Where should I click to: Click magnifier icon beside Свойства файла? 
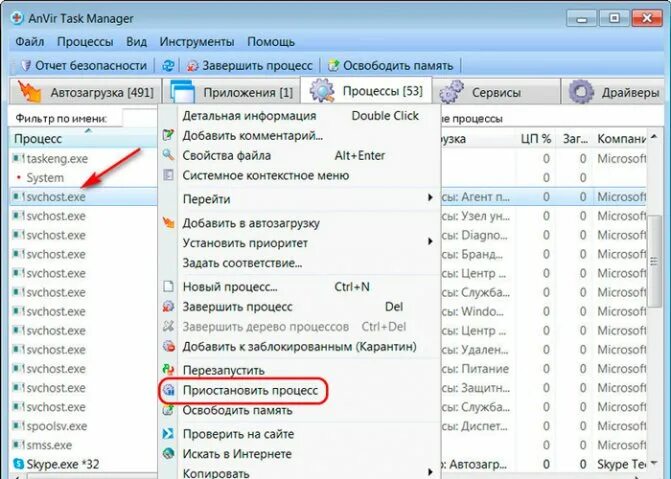point(168,155)
